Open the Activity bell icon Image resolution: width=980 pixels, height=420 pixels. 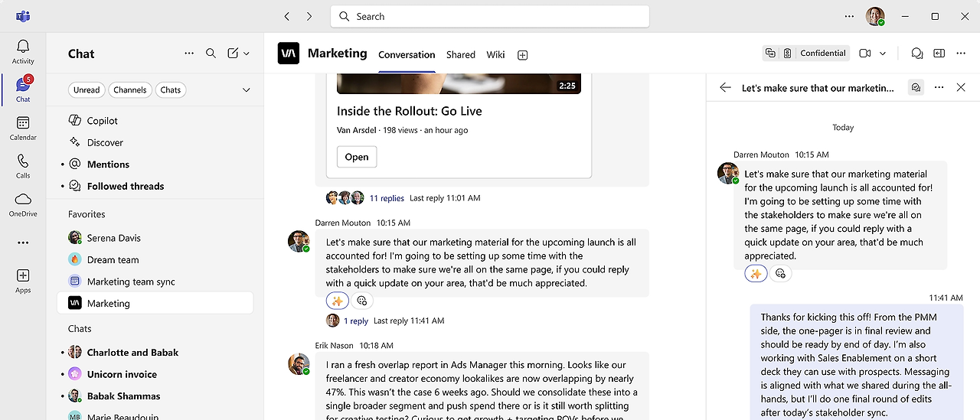tap(23, 51)
